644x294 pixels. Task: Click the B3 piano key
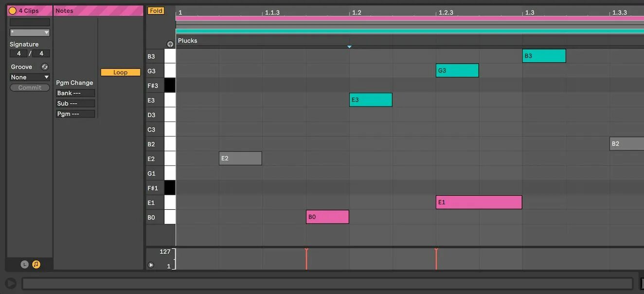pos(170,56)
